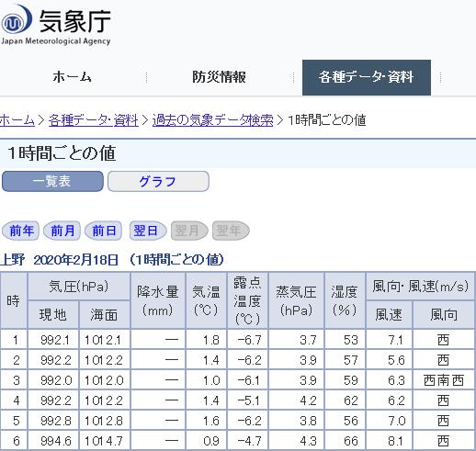Viewport: 476px width, 451px height.
Task: Click the greyed-out 翌年 button
Action: coord(231,231)
